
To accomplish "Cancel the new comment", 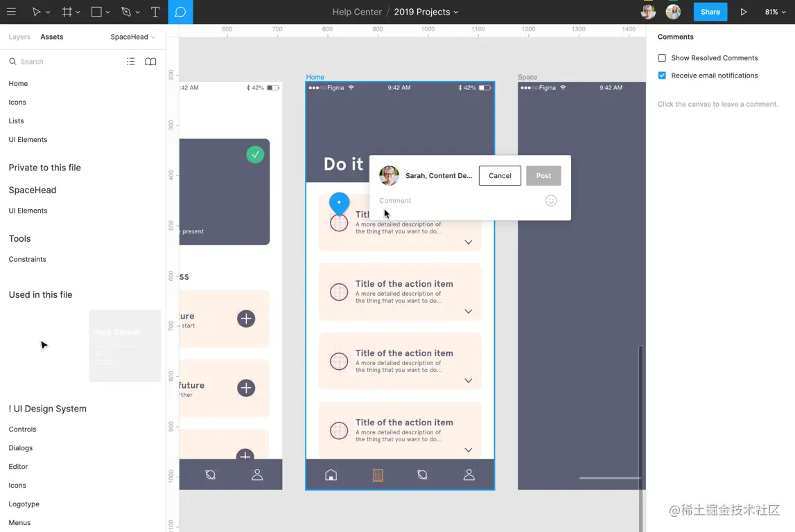I will (x=500, y=175).
